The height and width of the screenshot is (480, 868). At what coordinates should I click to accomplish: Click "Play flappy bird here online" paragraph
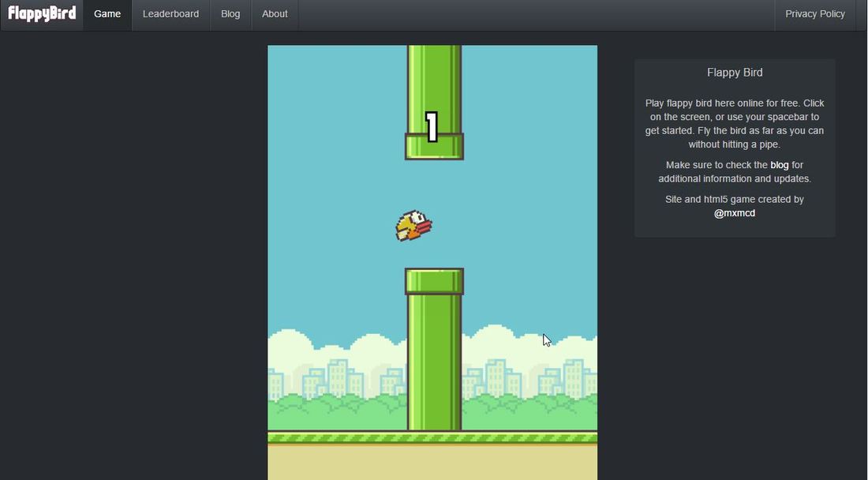(x=735, y=123)
